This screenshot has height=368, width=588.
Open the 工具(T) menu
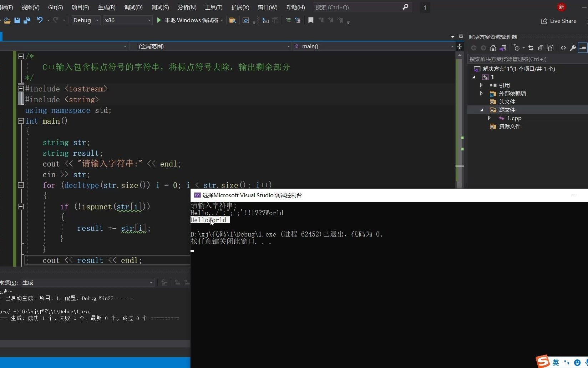tap(213, 7)
